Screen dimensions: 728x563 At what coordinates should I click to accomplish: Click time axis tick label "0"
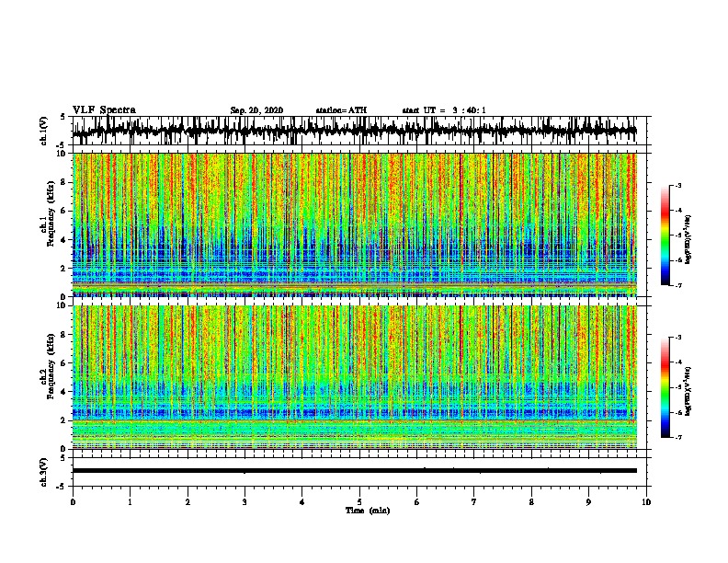pyautogui.click(x=73, y=502)
